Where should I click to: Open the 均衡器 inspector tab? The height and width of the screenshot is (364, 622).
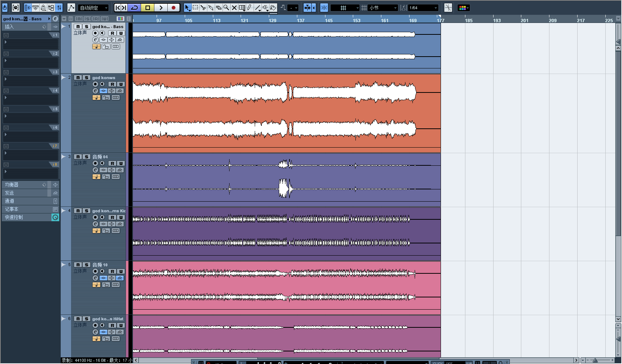coord(24,185)
